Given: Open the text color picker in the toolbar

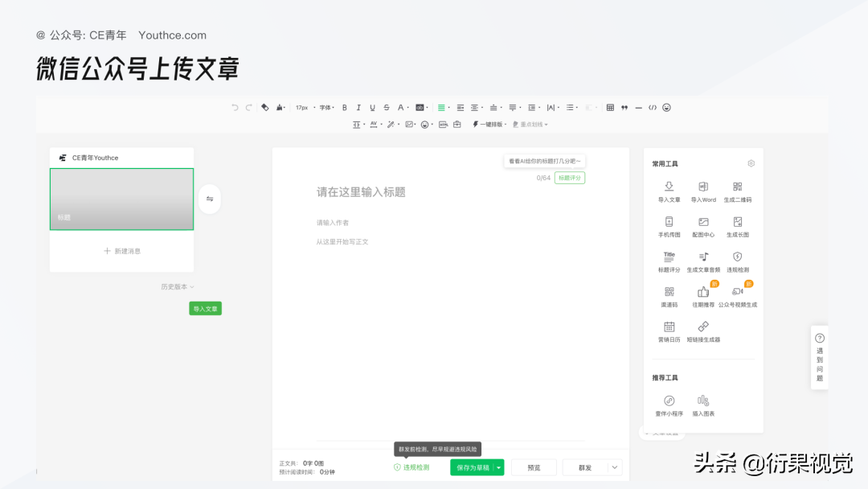Looking at the screenshot, I should [x=402, y=107].
